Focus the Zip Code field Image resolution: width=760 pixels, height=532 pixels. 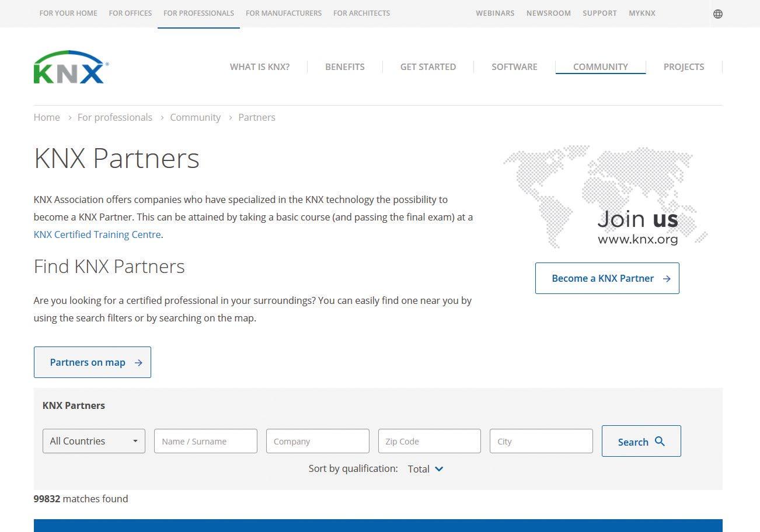(x=430, y=441)
